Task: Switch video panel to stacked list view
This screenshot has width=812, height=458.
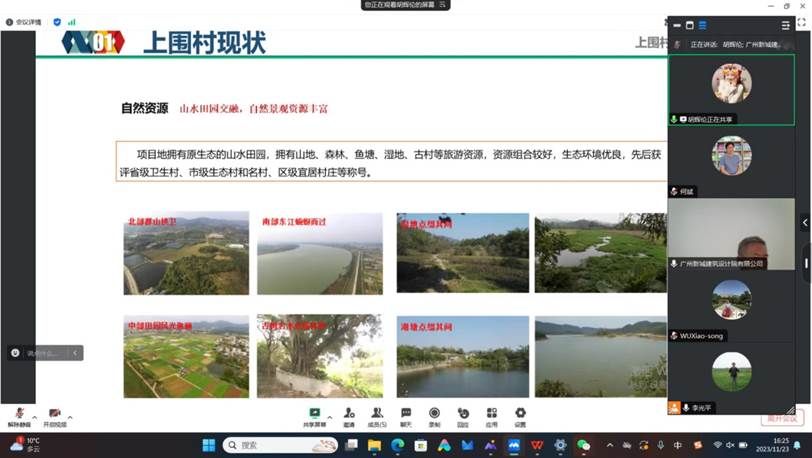Action: [702, 24]
